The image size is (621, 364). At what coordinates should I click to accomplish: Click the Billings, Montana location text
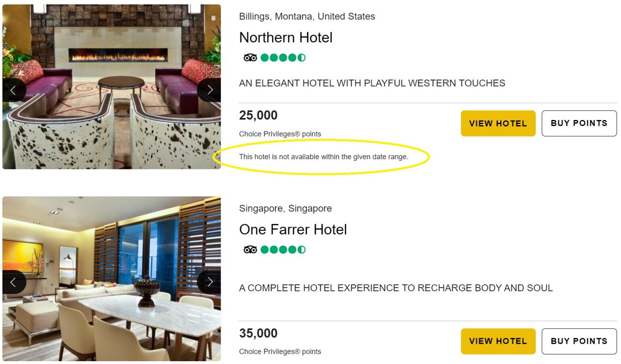[x=307, y=17]
